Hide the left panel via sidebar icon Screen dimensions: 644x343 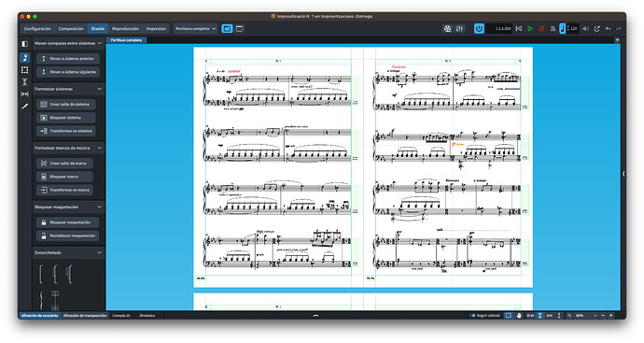coord(24,44)
